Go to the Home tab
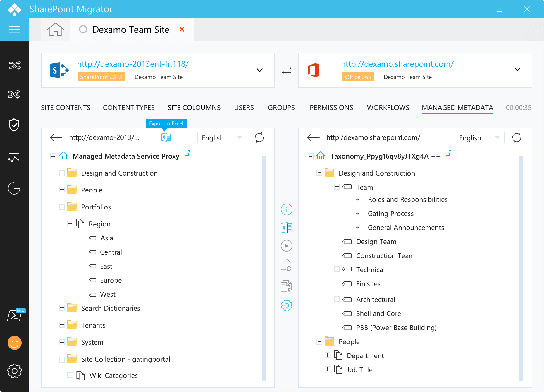The height and width of the screenshot is (392, 544). click(x=56, y=29)
